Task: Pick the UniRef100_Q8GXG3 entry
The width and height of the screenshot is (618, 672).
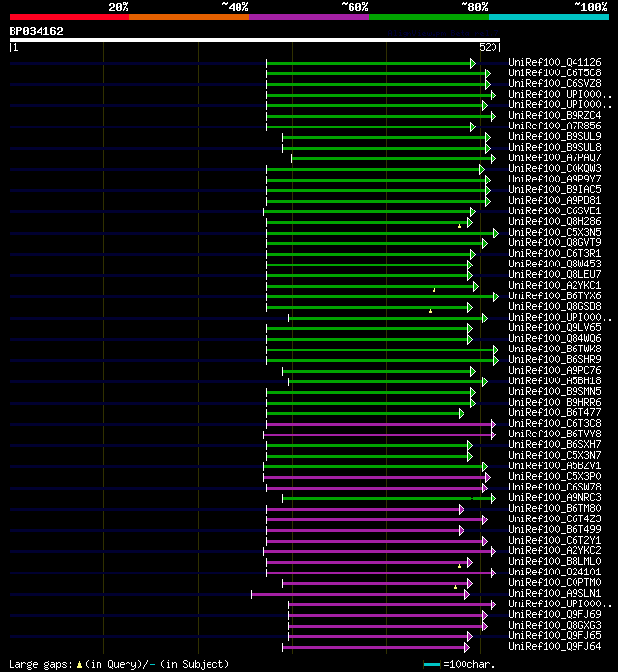Action: pos(554,625)
